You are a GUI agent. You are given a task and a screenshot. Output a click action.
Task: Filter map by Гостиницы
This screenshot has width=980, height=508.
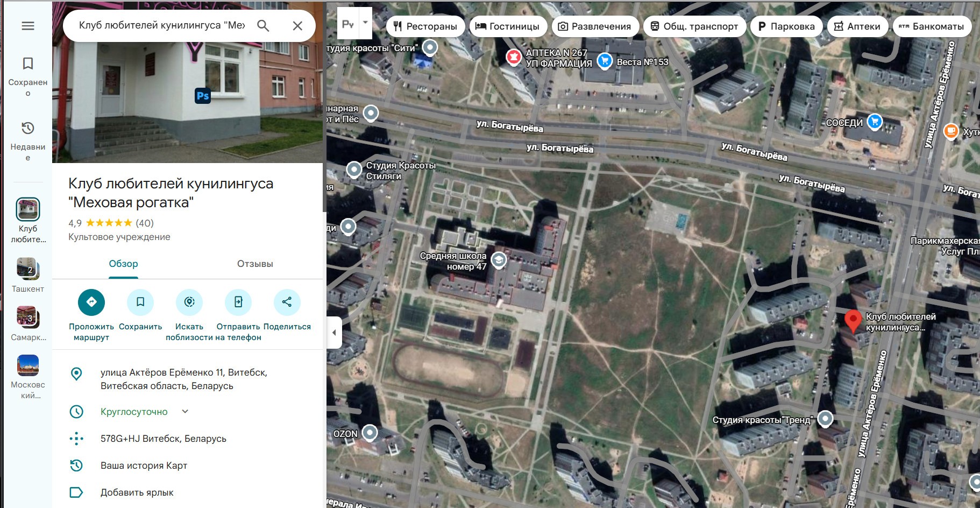pos(508,26)
